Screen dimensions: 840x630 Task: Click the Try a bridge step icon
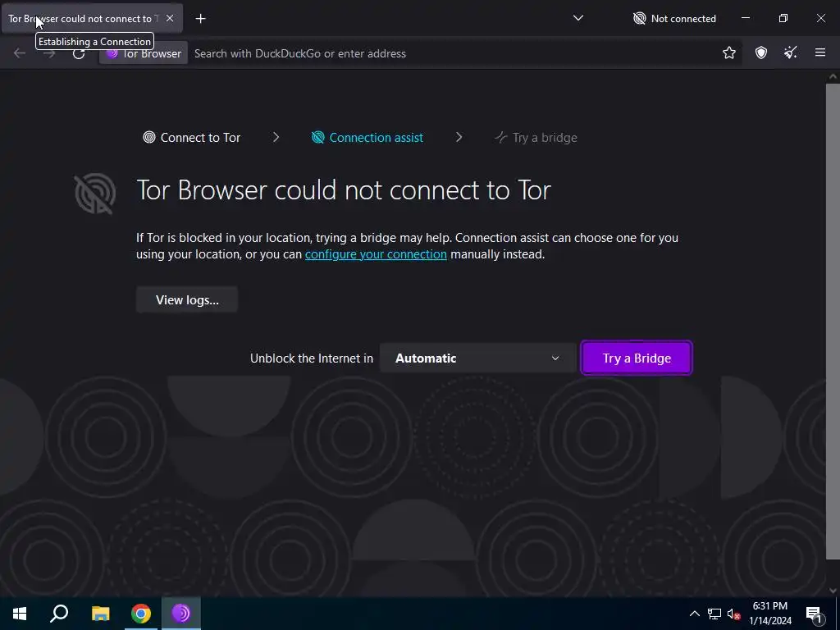pos(500,138)
